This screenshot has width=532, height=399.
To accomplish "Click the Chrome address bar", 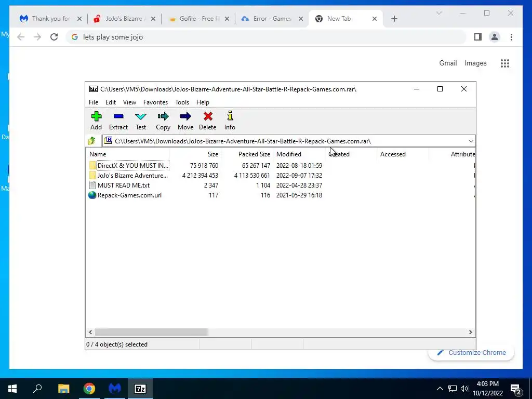I will click(267, 37).
